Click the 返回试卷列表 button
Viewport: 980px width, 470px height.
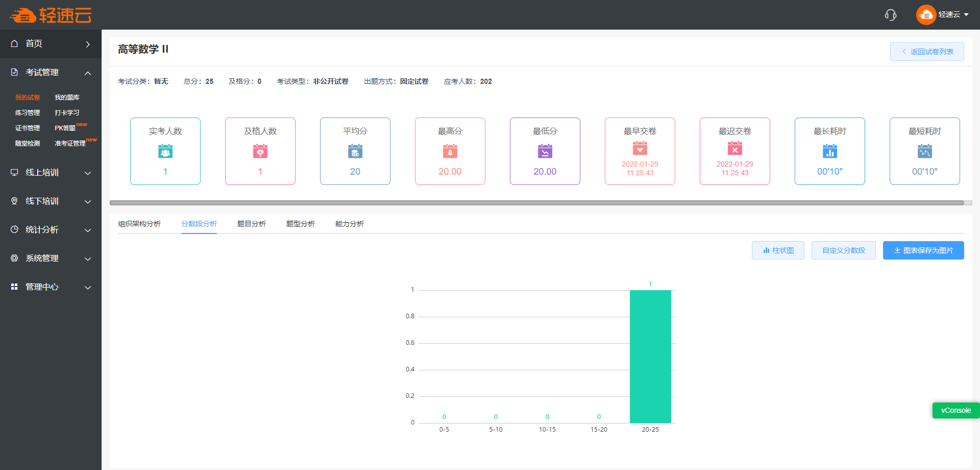point(927,52)
